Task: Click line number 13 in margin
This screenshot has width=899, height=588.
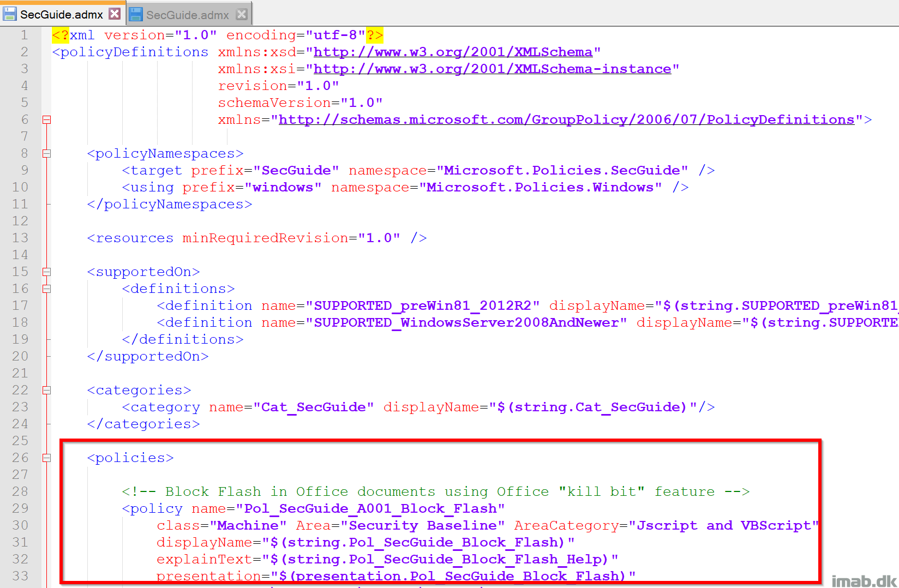Action: 20,238
